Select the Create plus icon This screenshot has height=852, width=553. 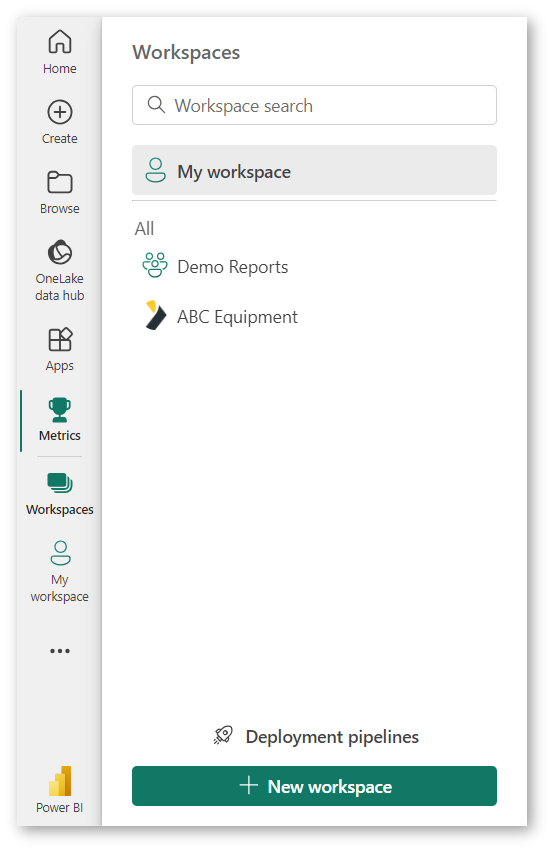60,112
